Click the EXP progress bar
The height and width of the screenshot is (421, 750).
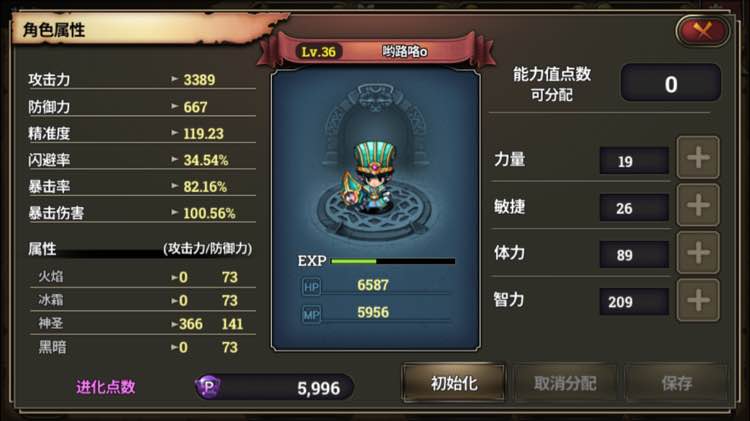[393, 261]
